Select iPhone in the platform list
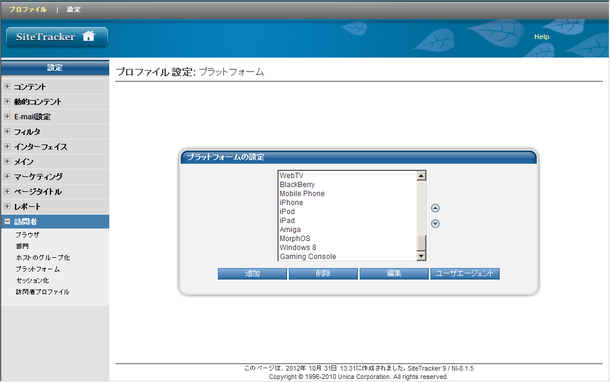Viewport: 610px width, 382px height. coord(291,203)
